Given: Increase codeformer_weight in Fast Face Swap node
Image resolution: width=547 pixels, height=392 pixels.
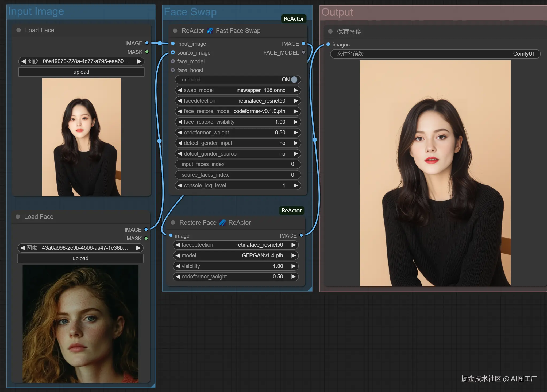Looking at the screenshot, I should pos(296,133).
